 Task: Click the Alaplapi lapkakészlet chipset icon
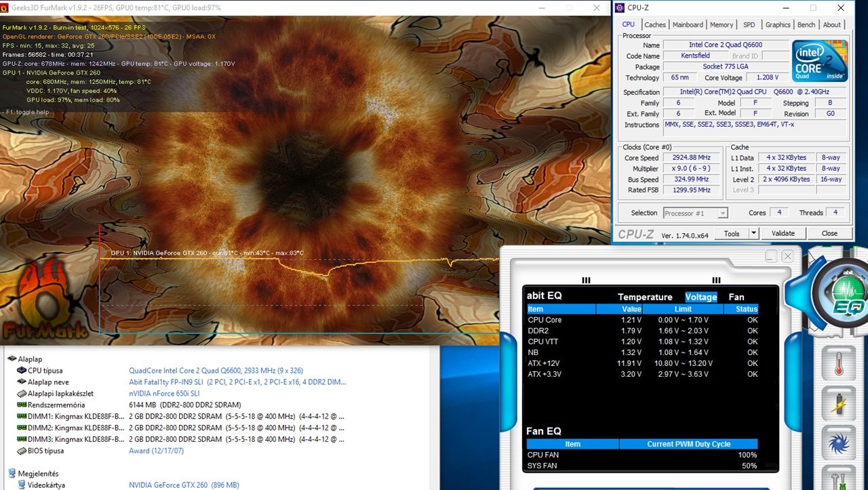[x=22, y=394]
